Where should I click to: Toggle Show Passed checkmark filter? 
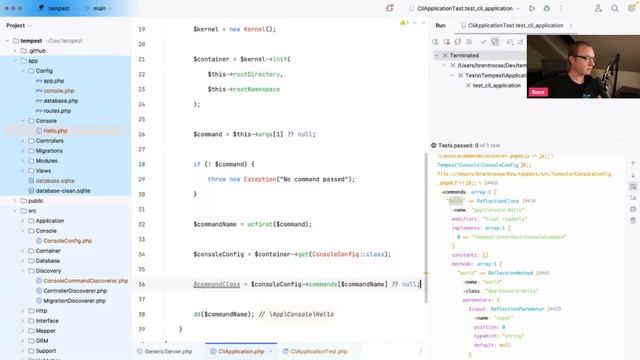click(483, 42)
